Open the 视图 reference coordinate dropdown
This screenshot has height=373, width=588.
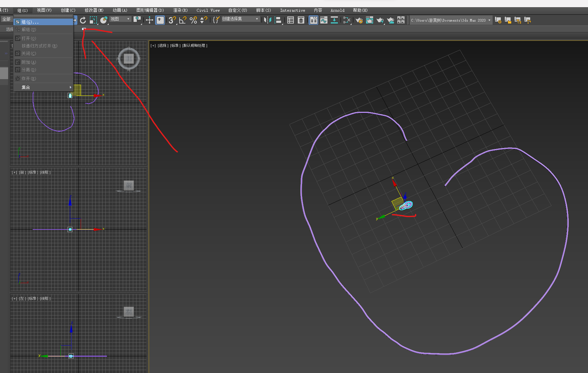(120, 20)
